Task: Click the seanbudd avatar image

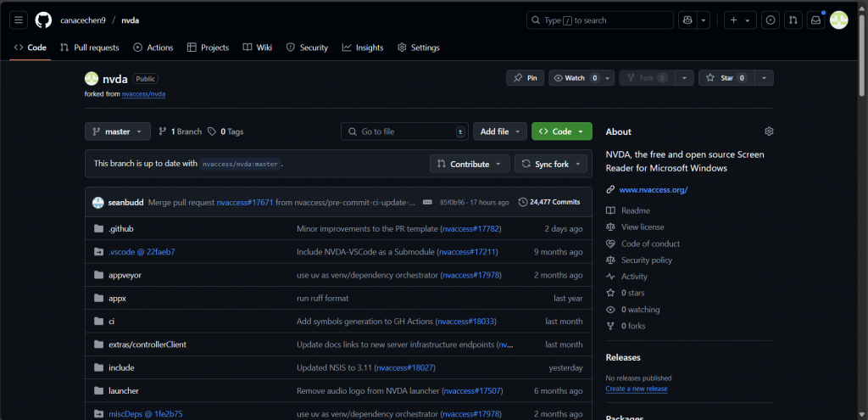Action: pos(98,202)
